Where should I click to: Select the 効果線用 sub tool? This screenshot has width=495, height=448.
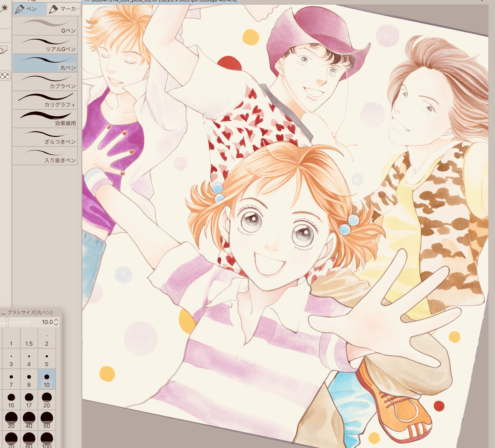point(45,119)
